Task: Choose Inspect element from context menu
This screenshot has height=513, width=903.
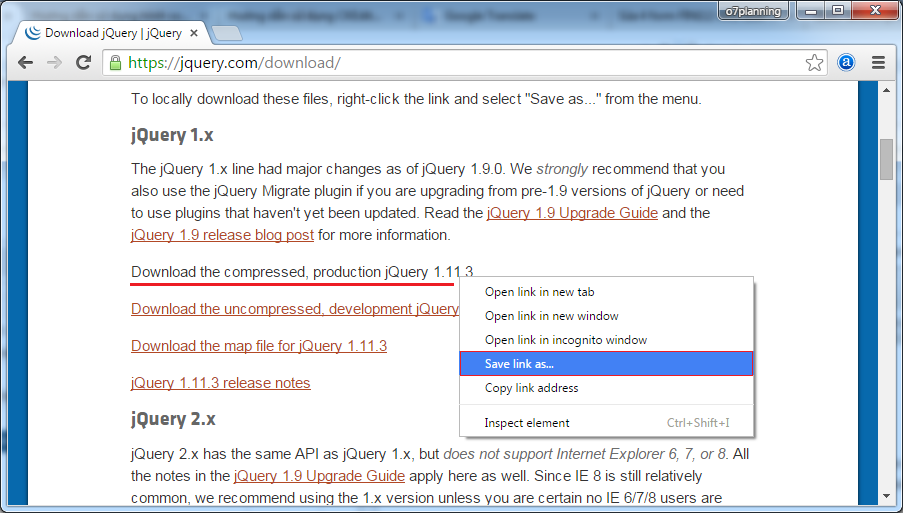Action: 606,423
